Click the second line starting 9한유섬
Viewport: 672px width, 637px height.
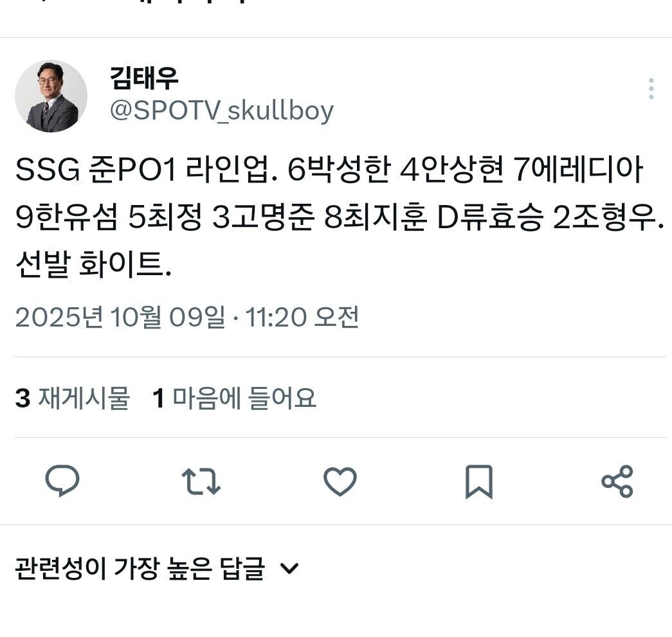click(x=340, y=217)
